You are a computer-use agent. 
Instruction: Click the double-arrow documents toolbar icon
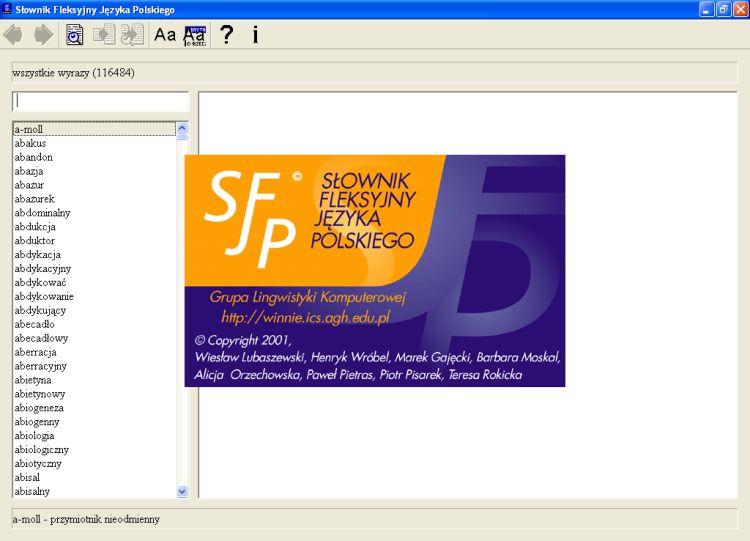click(x=132, y=34)
